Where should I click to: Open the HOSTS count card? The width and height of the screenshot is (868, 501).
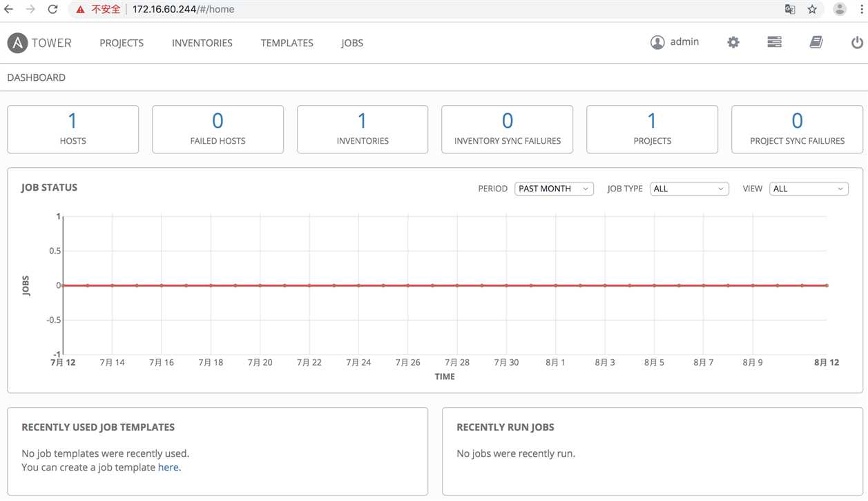click(73, 129)
